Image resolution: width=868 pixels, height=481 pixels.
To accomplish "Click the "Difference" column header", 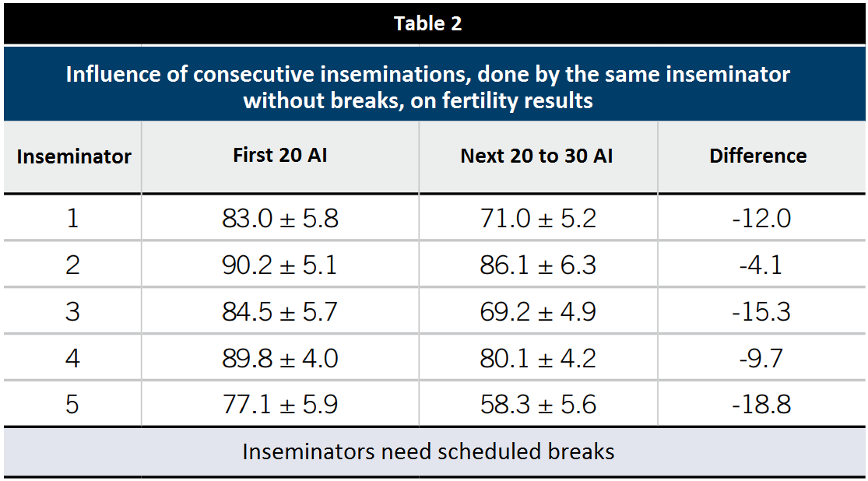I will click(757, 156).
